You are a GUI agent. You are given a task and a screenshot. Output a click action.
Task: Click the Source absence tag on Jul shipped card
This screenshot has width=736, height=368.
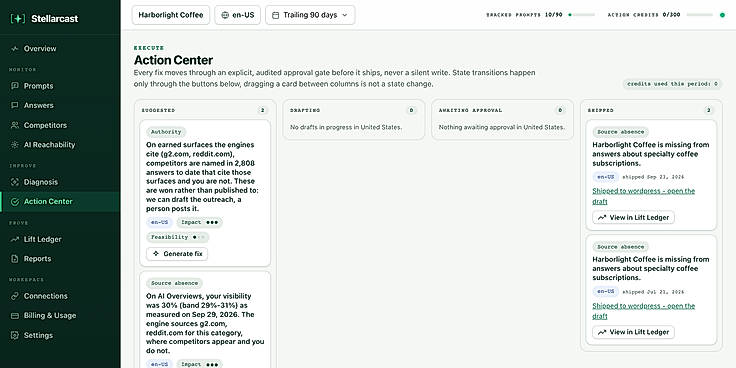point(620,247)
